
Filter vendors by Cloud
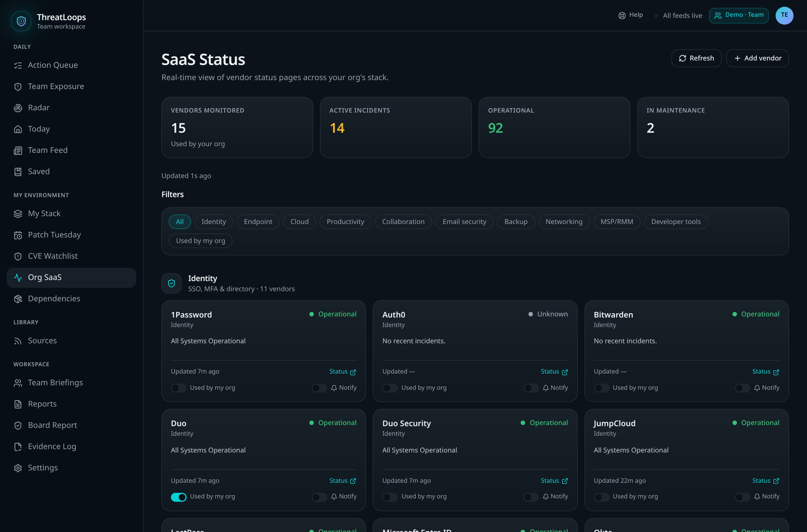coord(300,222)
